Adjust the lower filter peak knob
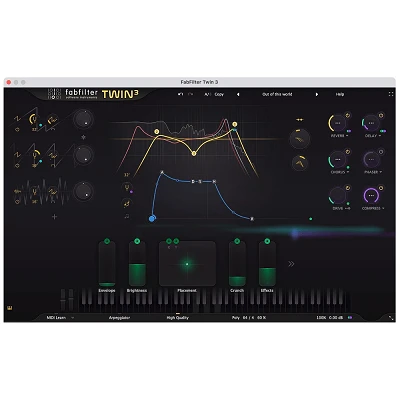The height and width of the screenshot is (400, 400). click(x=300, y=163)
